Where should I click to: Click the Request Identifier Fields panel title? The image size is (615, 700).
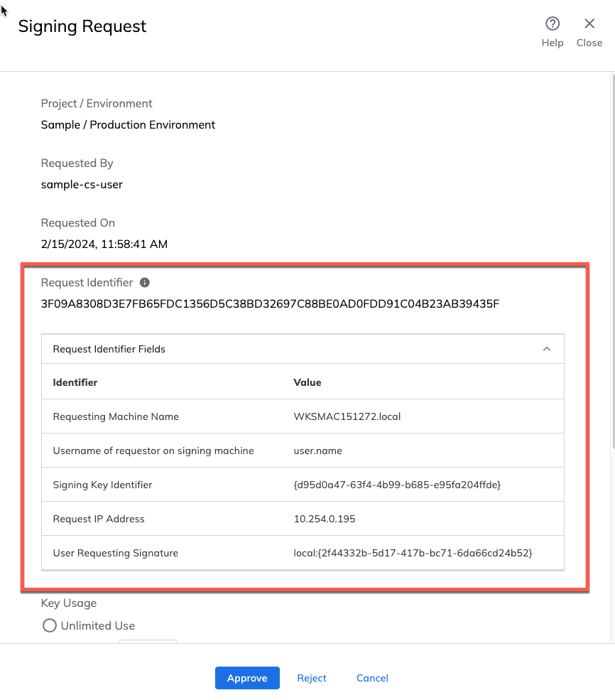coord(109,349)
